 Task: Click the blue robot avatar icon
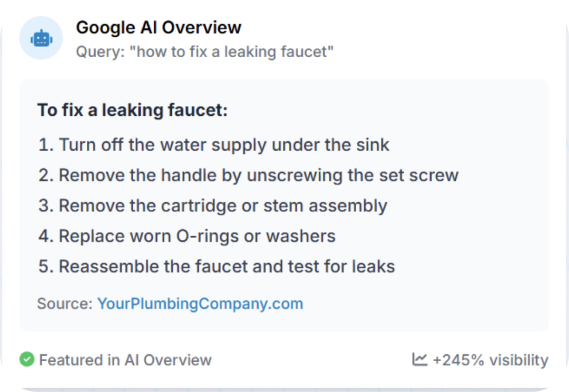(41, 39)
